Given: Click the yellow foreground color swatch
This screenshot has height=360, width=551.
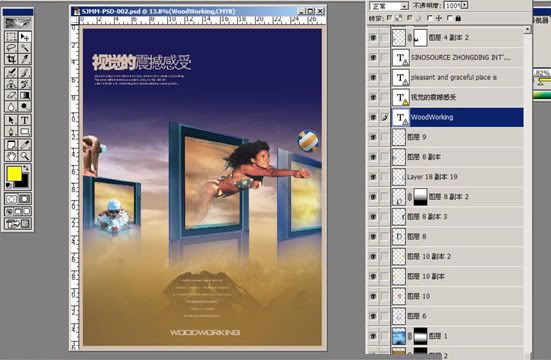Looking at the screenshot, I should tap(14, 174).
